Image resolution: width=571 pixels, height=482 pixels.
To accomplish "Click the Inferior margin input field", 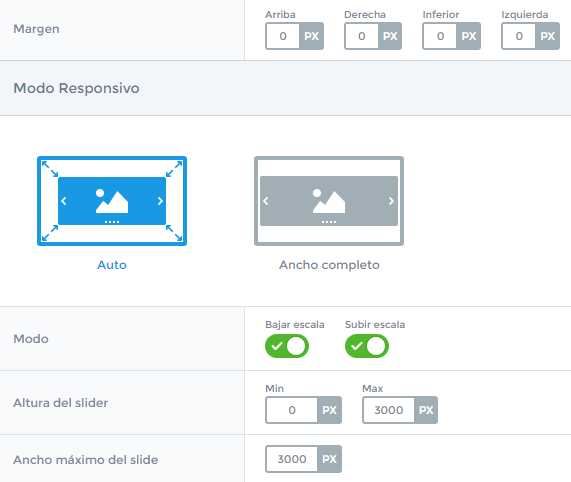I will [x=440, y=36].
